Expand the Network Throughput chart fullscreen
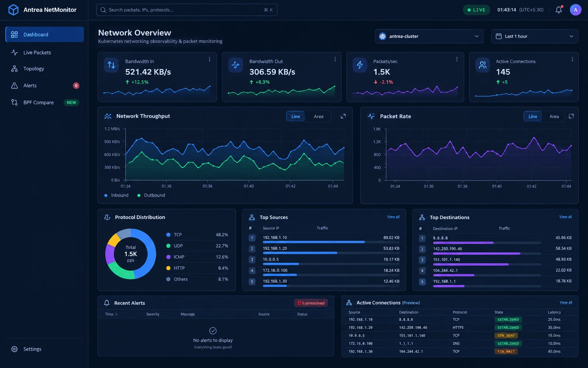 [343, 116]
